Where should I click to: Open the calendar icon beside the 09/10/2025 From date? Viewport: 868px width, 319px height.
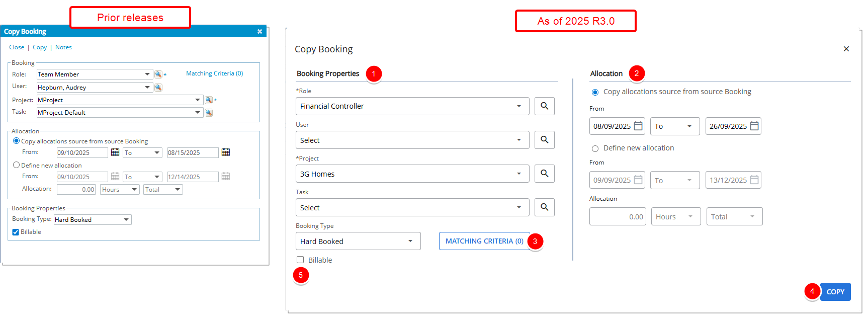coord(115,152)
